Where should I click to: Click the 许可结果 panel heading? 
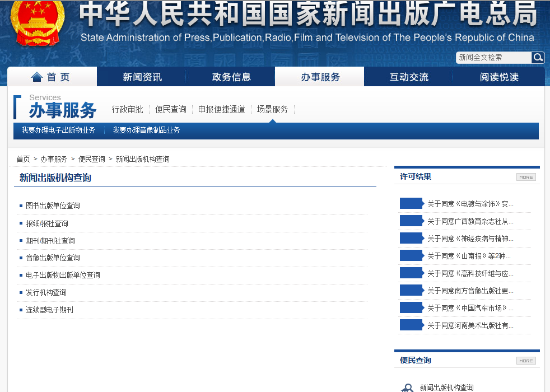[416, 177]
